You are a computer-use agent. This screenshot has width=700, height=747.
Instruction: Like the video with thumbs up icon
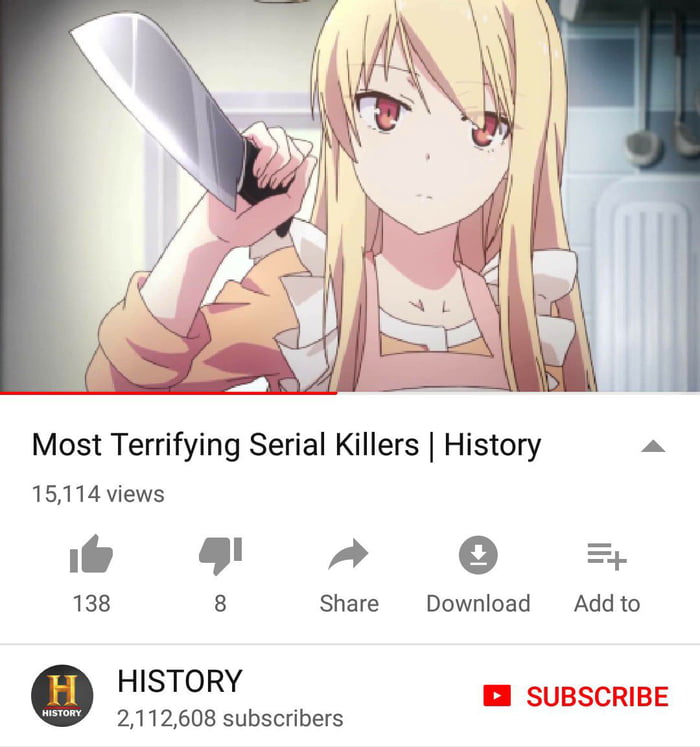[91, 554]
